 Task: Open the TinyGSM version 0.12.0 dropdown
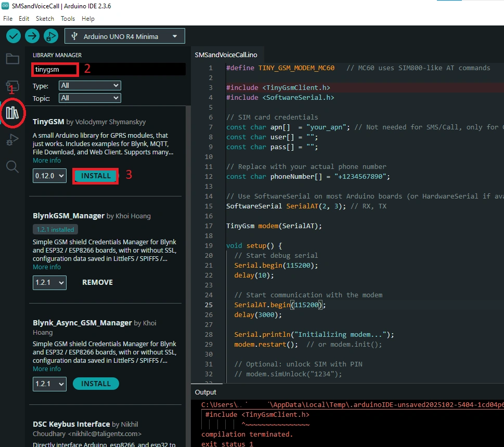pos(49,176)
